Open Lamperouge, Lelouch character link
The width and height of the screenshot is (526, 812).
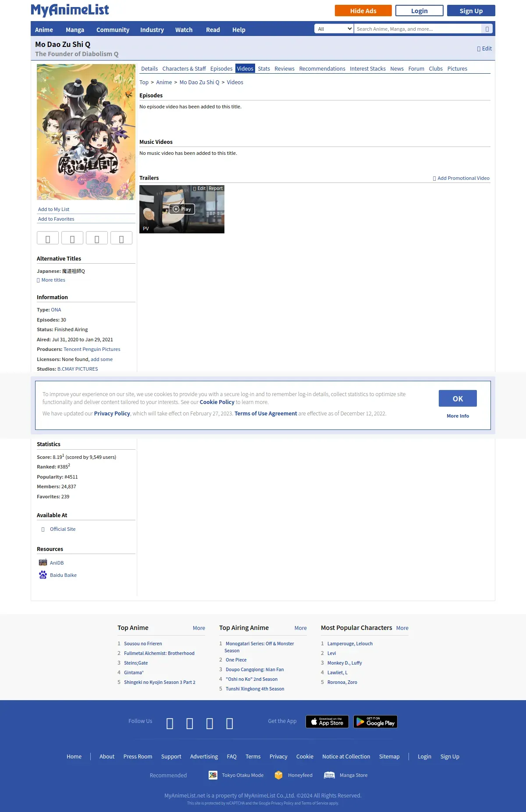click(350, 644)
